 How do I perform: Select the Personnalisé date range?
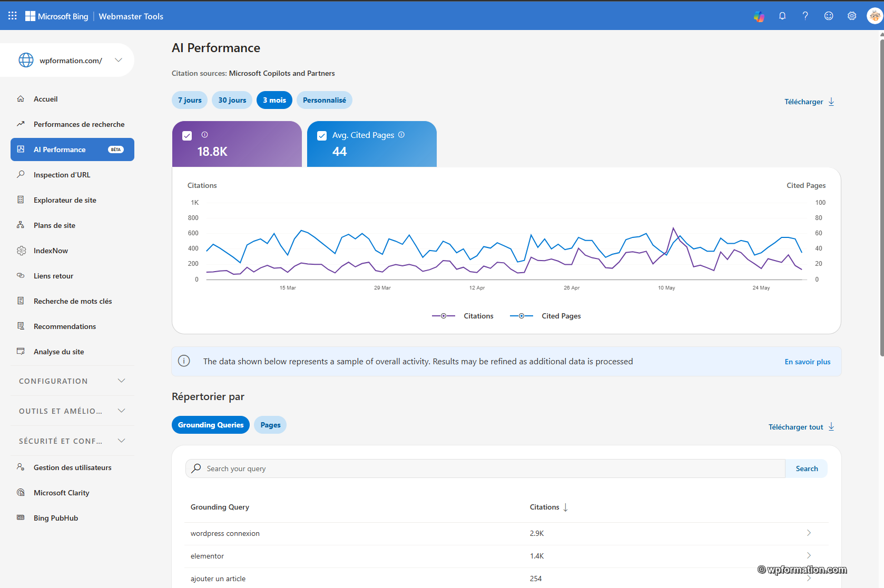(x=325, y=100)
